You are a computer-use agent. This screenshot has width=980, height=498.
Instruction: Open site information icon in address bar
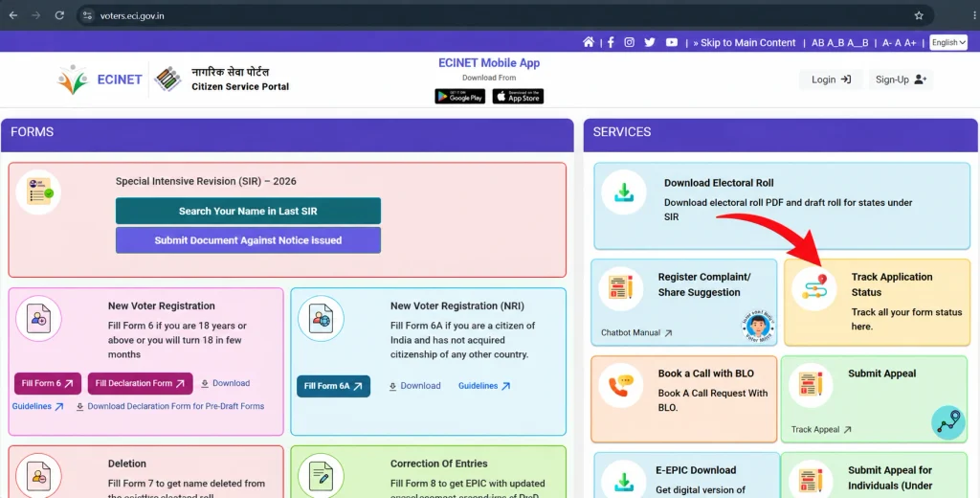coord(87,15)
